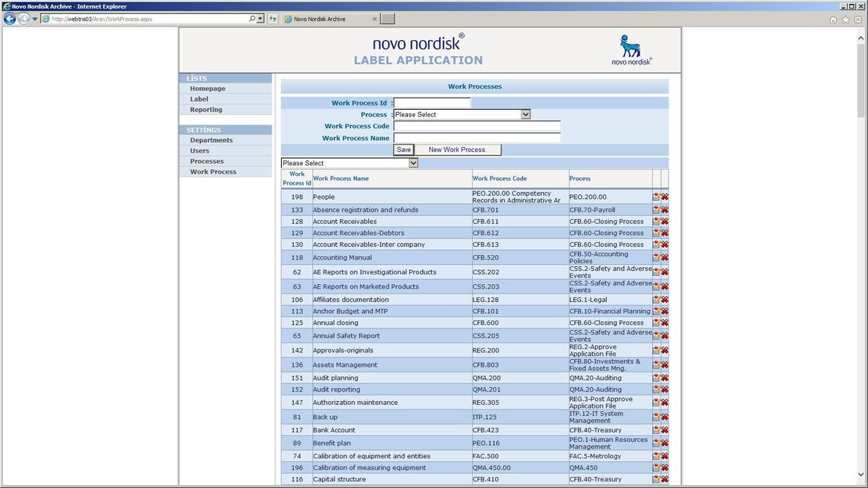The width and height of the screenshot is (868, 488).
Task: Edit the People work process row
Action: 656,197
